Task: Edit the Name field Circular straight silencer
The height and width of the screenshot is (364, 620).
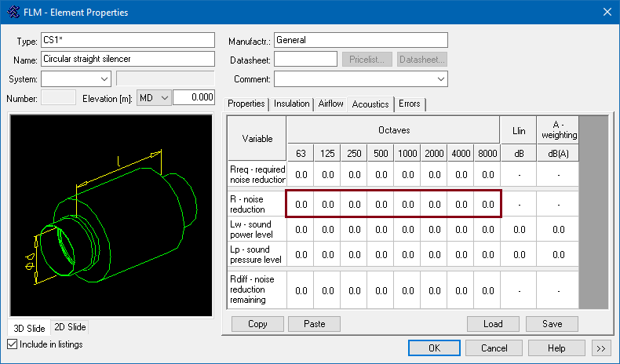Action: pos(128,59)
